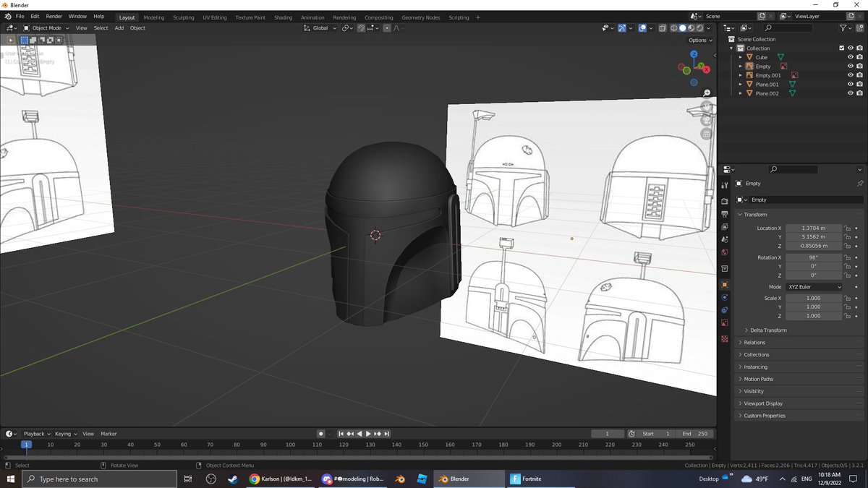Open the viewport Options dropdown

tap(700, 40)
